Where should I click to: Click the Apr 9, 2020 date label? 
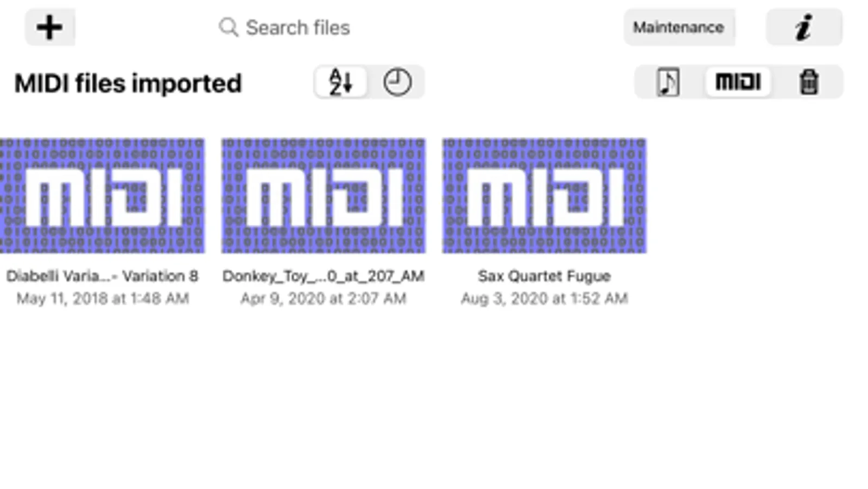[324, 298]
